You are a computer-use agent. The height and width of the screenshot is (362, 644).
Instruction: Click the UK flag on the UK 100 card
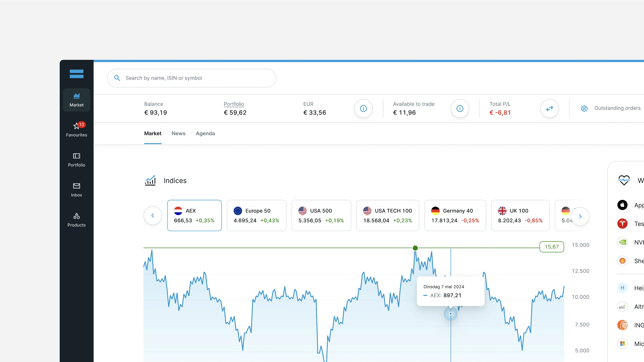click(502, 211)
